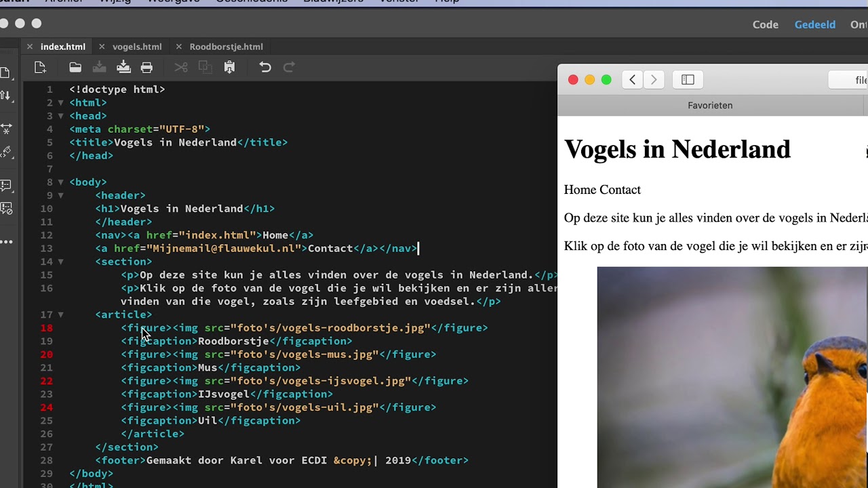Click the Contact link in browser preview

pyautogui.click(x=620, y=190)
